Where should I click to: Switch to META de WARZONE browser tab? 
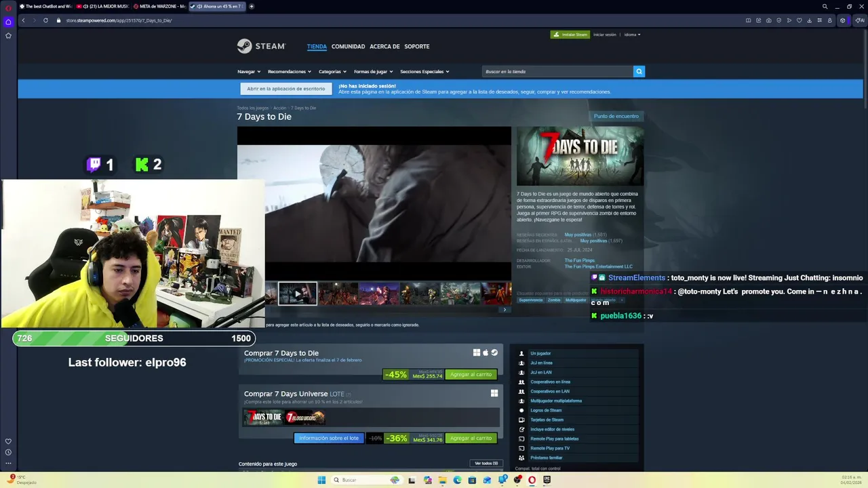(159, 6)
